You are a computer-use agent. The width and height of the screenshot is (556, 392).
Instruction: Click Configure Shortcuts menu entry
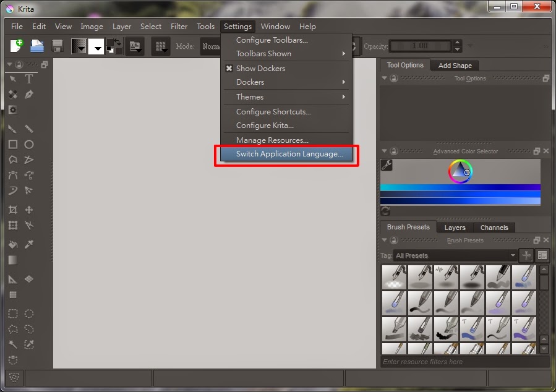click(x=286, y=112)
